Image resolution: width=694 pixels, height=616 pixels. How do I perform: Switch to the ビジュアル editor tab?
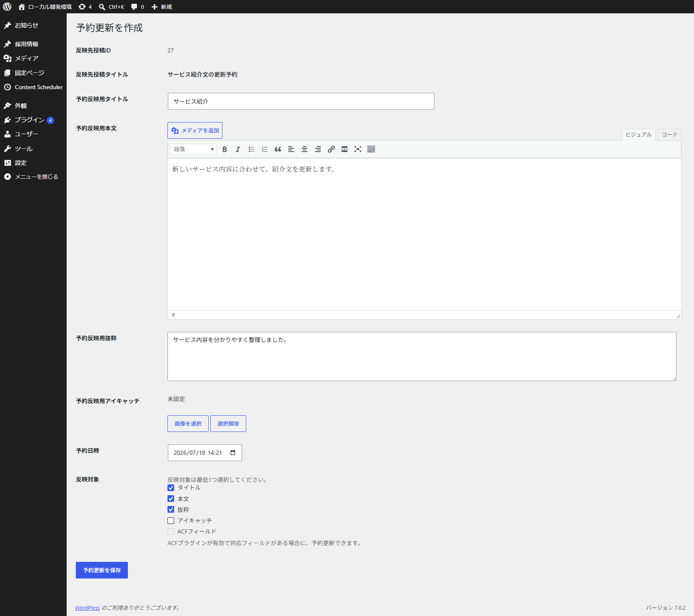click(x=639, y=135)
